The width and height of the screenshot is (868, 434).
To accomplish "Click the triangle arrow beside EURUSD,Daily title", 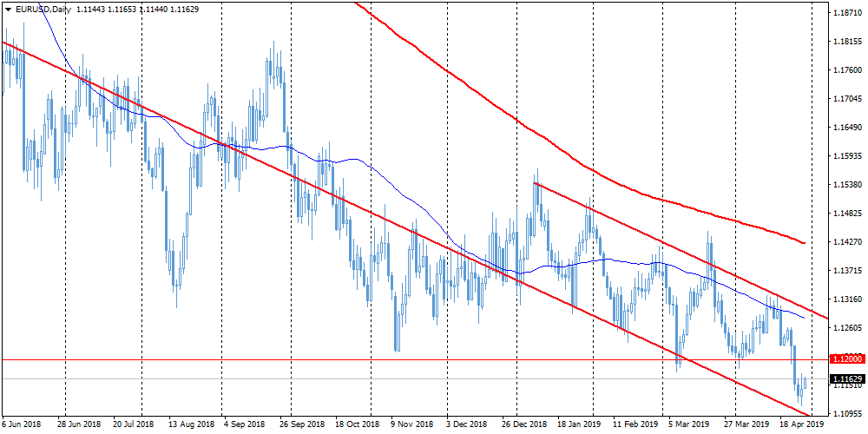I will [9, 10].
